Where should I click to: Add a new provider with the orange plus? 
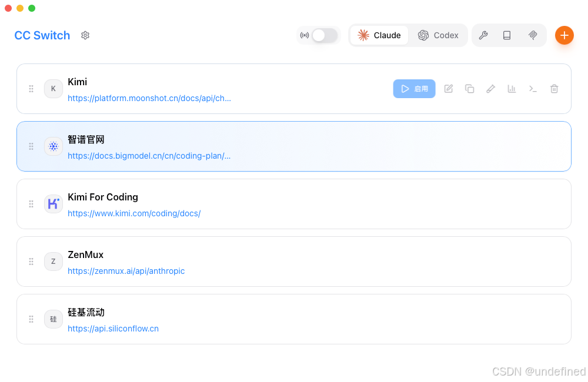tap(564, 35)
